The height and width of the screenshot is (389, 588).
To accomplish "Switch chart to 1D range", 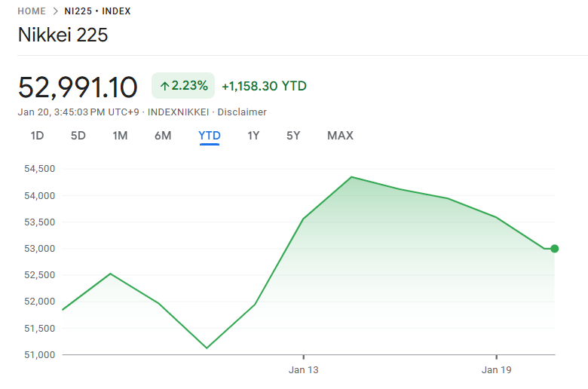I will (x=37, y=136).
